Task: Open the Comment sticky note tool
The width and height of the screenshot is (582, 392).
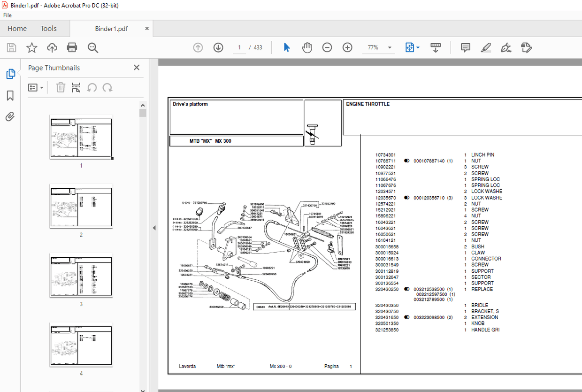Action: click(465, 47)
